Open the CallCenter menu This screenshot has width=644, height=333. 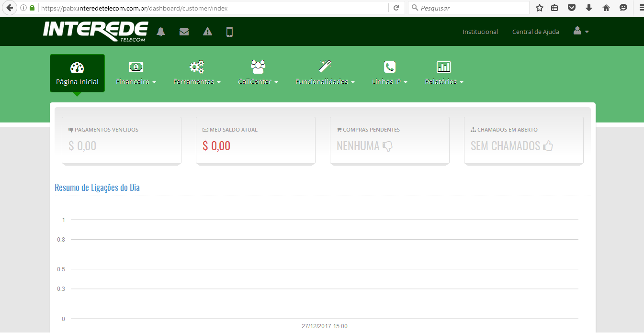(258, 74)
